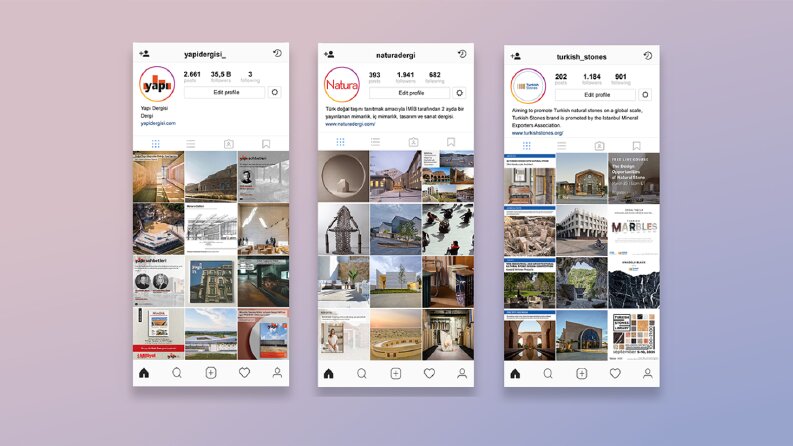Image resolution: width=793 pixels, height=446 pixels.
Task: Select list view tab on yapidergisi_ profile
Action: click(x=191, y=144)
